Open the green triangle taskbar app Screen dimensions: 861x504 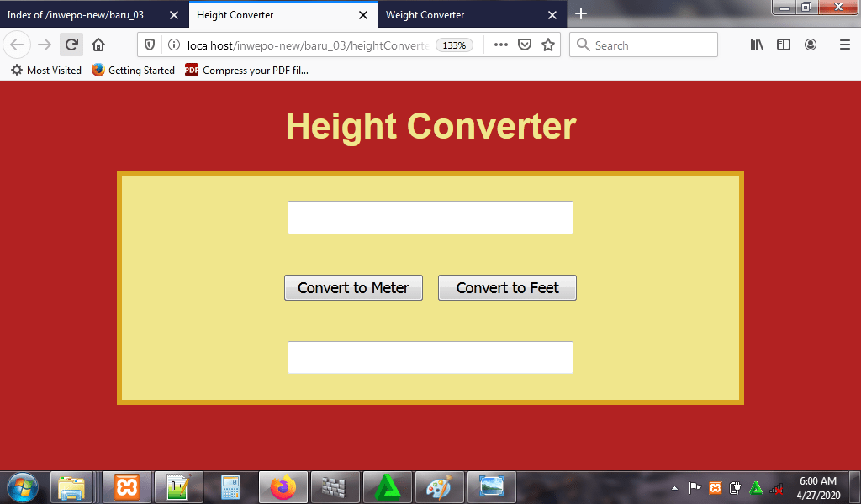click(x=387, y=487)
